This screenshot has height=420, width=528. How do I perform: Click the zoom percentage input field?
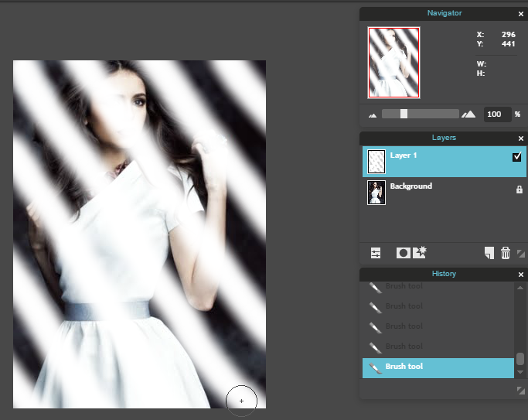click(x=496, y=114)
